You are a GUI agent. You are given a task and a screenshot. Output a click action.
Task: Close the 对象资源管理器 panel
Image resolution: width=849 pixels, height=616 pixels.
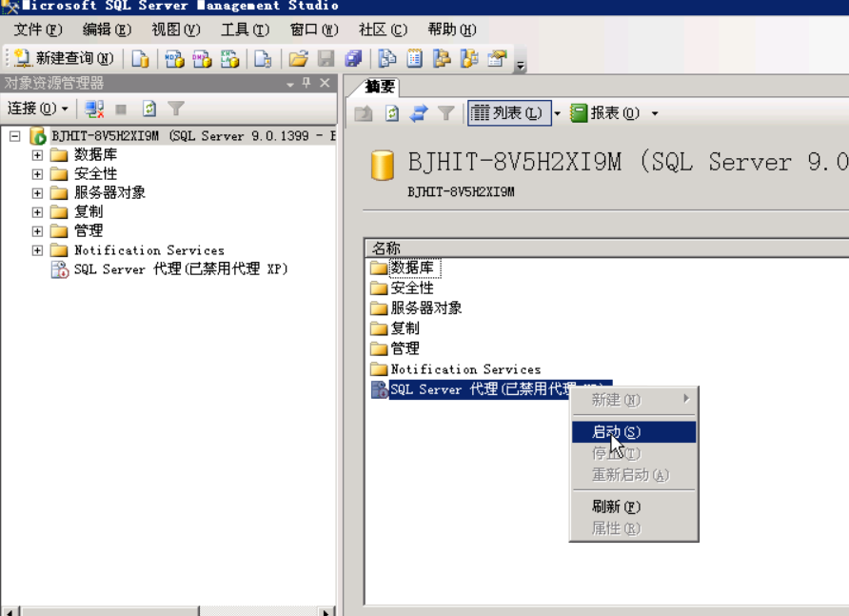[x=325, y=83]
